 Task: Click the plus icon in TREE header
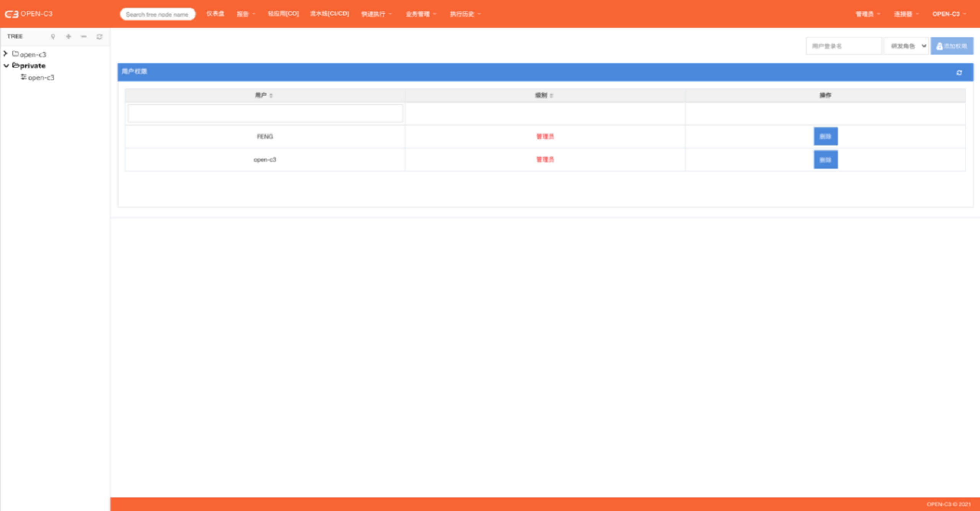coord(69,36)
